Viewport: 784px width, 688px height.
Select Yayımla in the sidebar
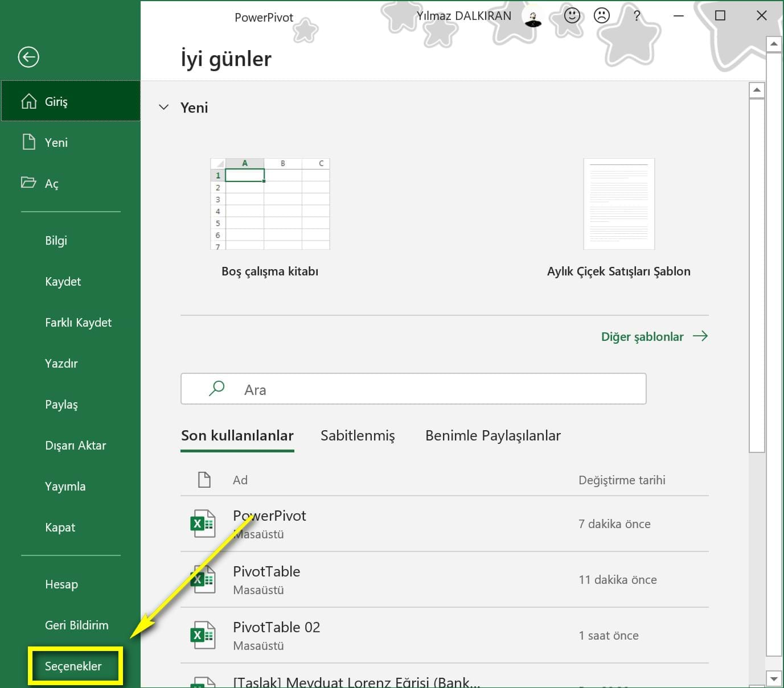65,487
